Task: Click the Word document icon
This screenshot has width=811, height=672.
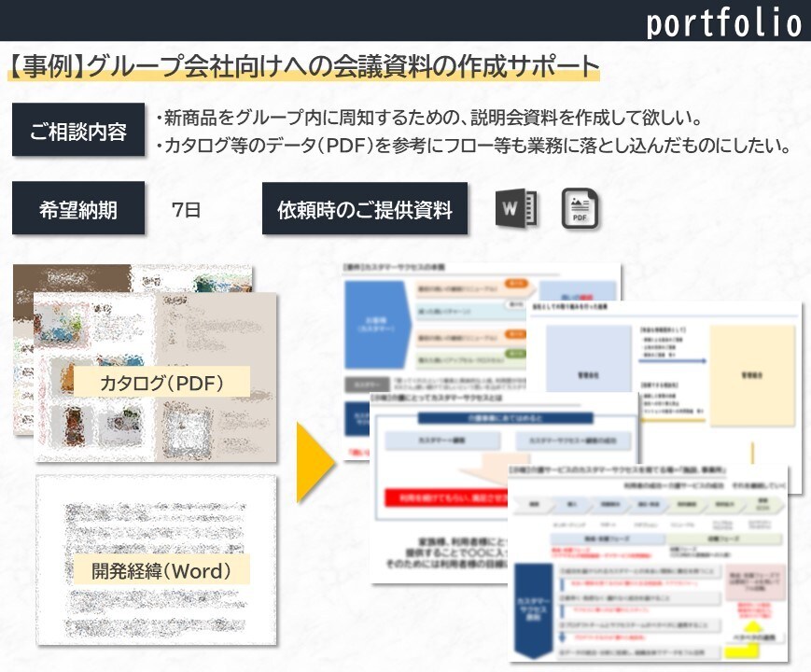Action: pos(516,208)
